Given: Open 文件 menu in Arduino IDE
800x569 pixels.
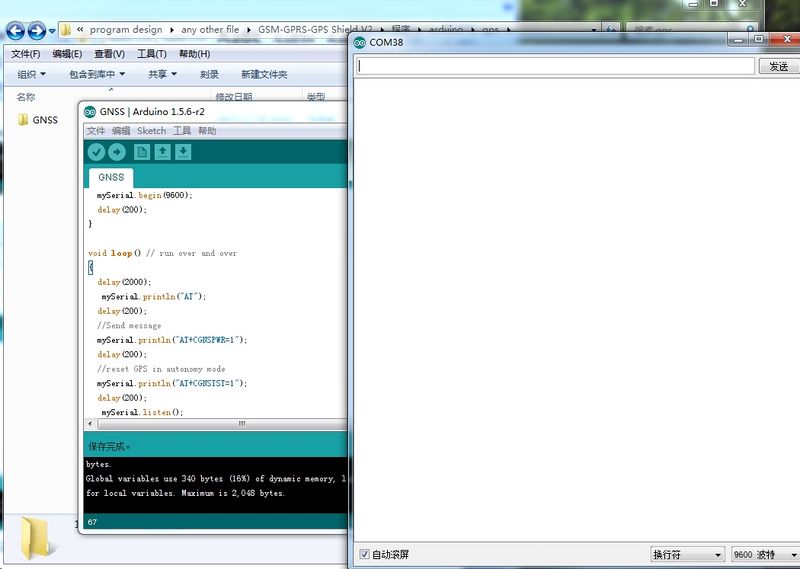Looking at the screenshot, I should (96, 131).
